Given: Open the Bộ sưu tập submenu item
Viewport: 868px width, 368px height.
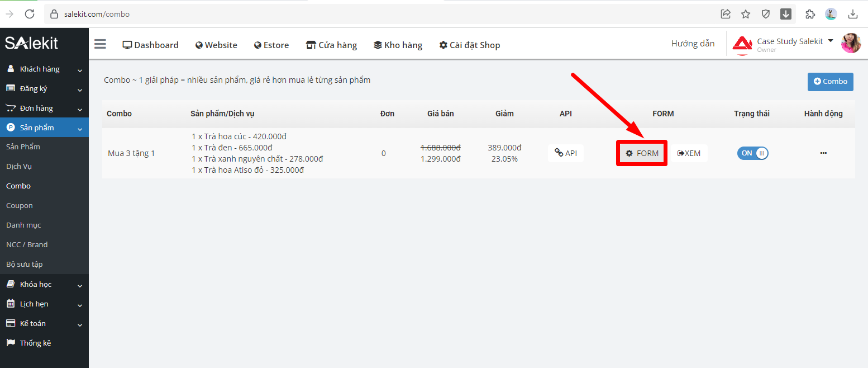Looking at the screenshot, I should [x=25, y=264].
